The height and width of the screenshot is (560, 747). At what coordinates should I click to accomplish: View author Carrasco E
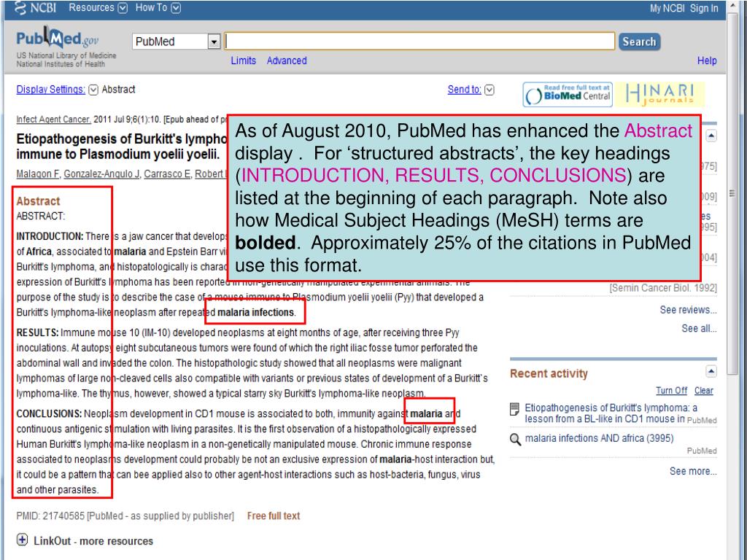point(167,174)
